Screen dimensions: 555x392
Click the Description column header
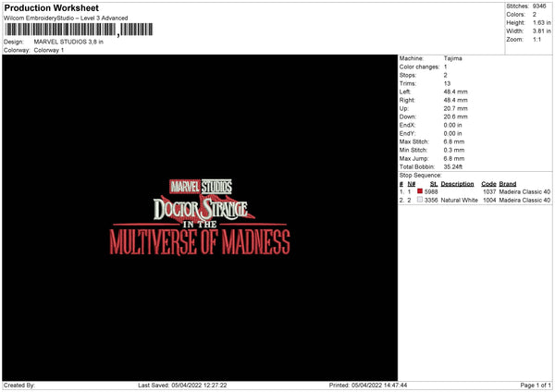pyautogui.click(x=457, y=184)
